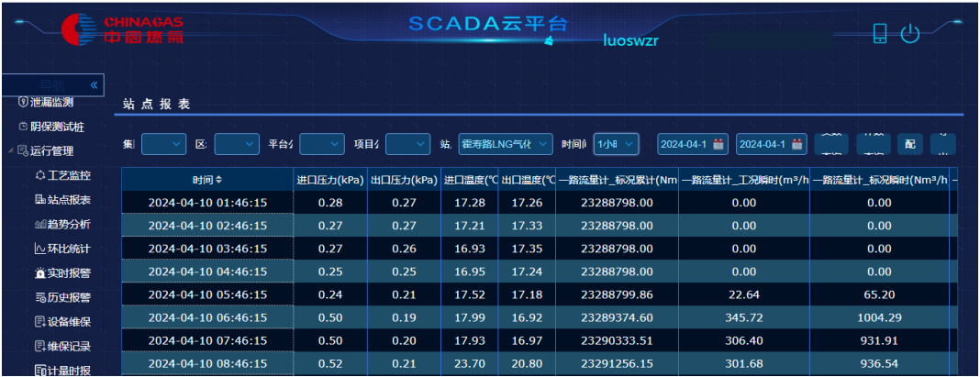The height and width of the screenshot is (377, 980).
Task: Open calendar icon of start date field
Action: pyautogui.click(x=718, y=144)
